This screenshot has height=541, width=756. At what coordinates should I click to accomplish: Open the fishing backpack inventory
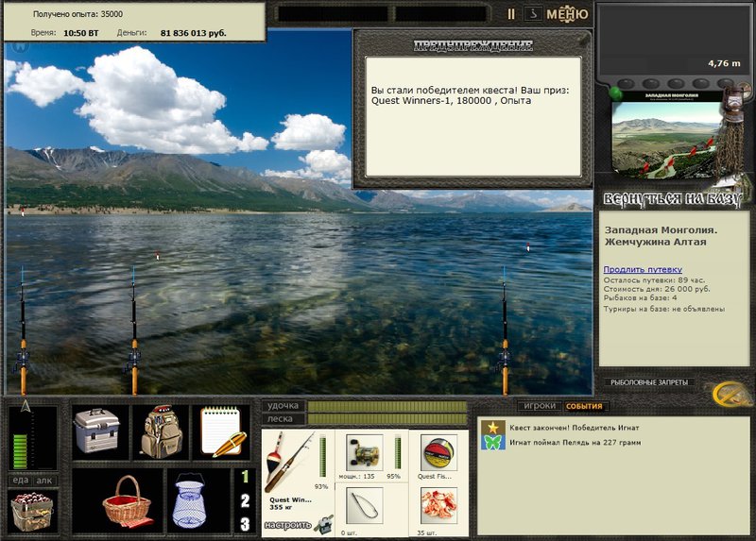point(161,431)
